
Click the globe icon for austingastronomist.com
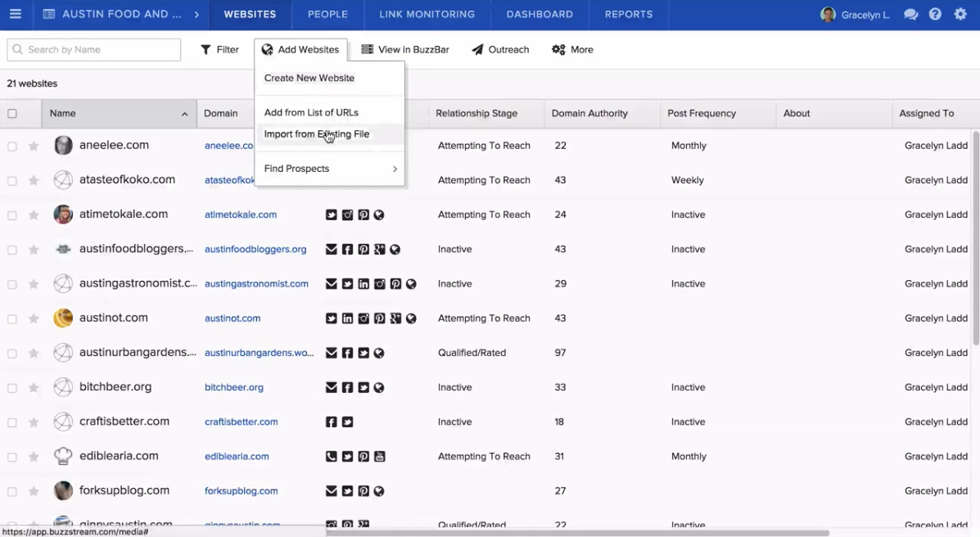tap(411, 284)
